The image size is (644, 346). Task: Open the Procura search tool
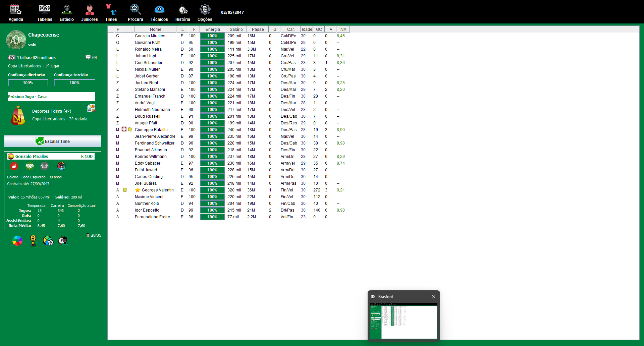tap(135, 13)
